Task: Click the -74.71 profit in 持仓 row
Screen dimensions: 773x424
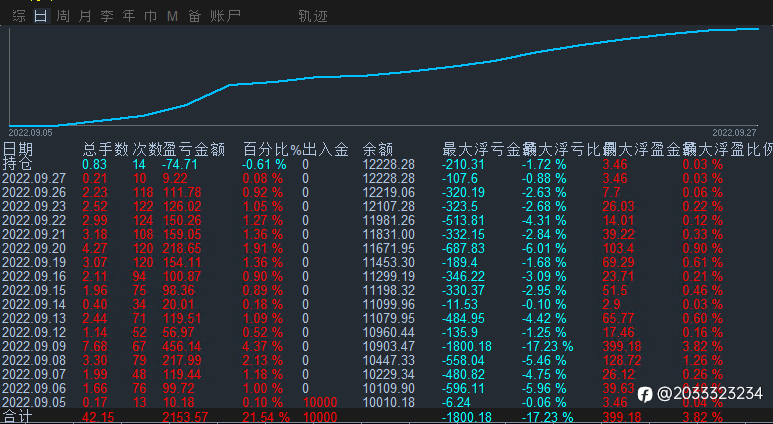Action: 179,164
